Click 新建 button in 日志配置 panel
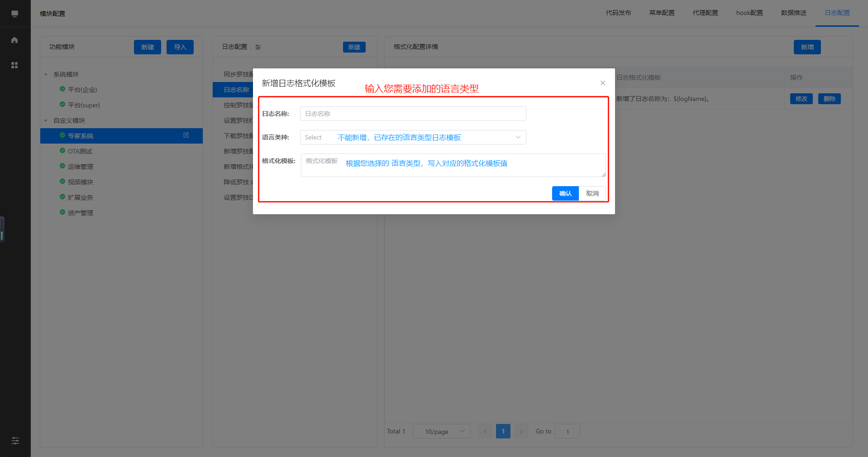This screenshot has width=868, height=457. coord(354,47)
